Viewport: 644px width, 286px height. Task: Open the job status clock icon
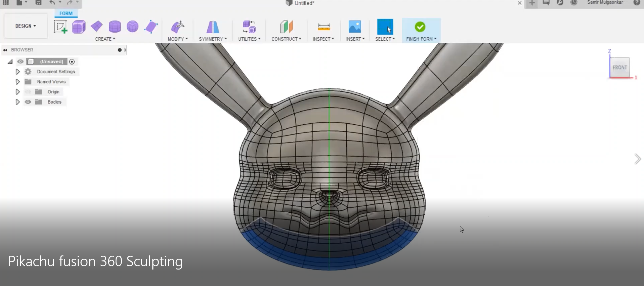(x=574, y=3)
